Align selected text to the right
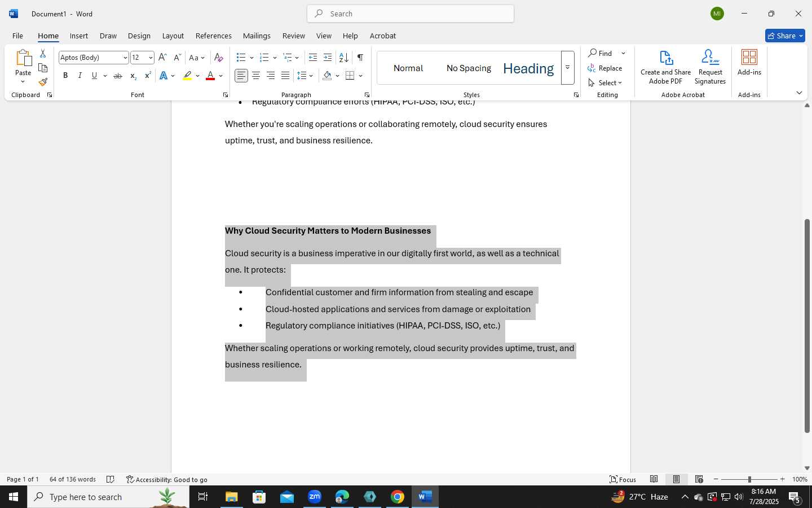812x508 pixels. [x=271, y=76]
